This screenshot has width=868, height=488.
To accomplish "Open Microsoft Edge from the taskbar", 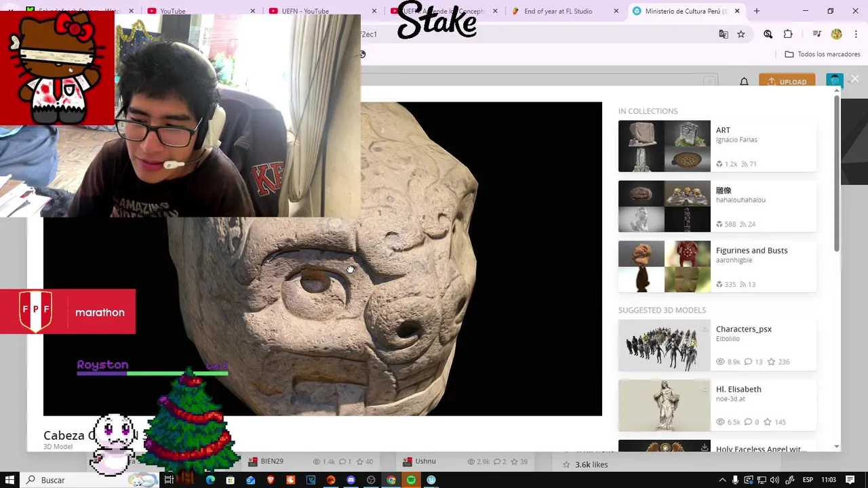I will click(x=210, y=480).
